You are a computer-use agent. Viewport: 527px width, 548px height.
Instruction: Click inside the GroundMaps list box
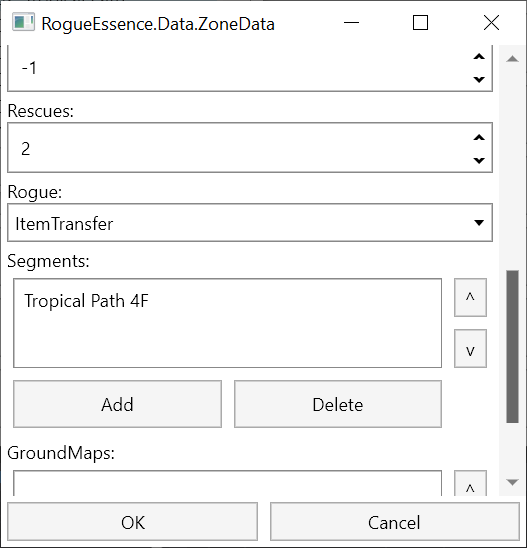228,483
